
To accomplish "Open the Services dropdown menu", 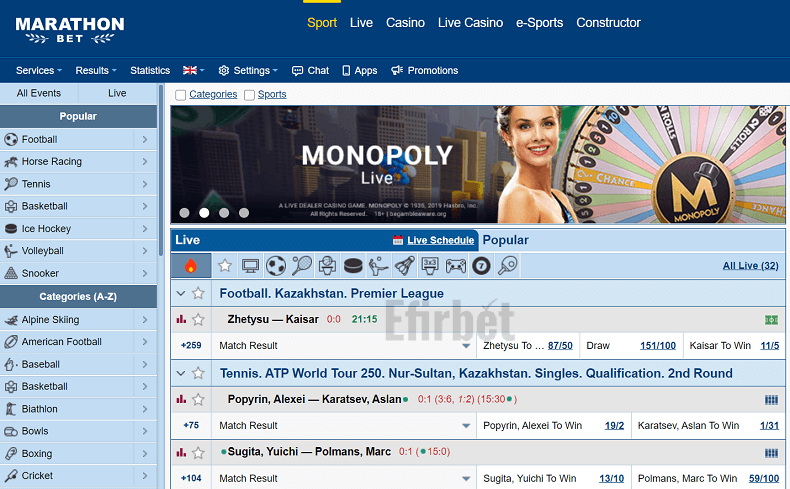I will [x=39, y=71].
